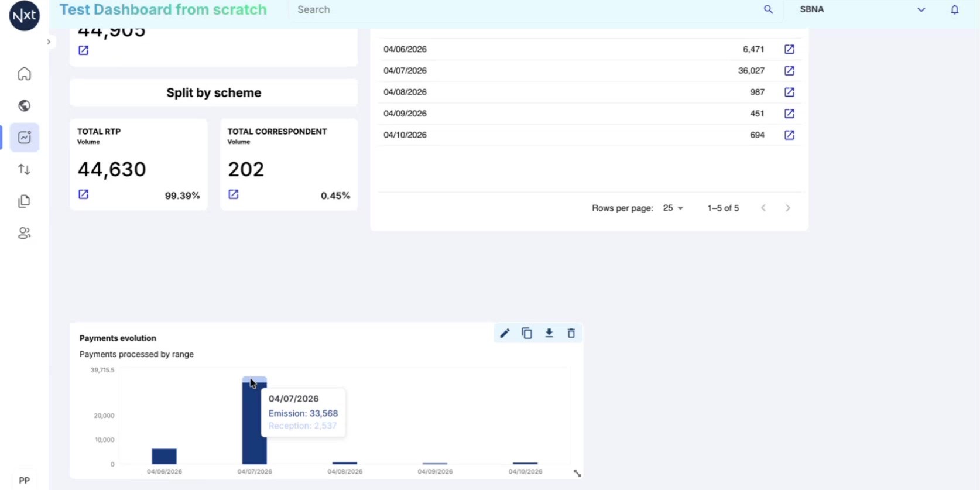Delete the Payments evolution widget
Screen dimensions: 980x490
point(571,334)
